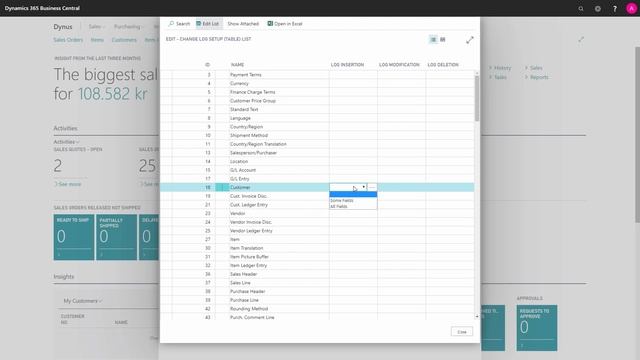Image resolution: width=640 pixels, height=360 pixels.
Task: Expand the Purchasing menu in background navigation
Action: 128,27
